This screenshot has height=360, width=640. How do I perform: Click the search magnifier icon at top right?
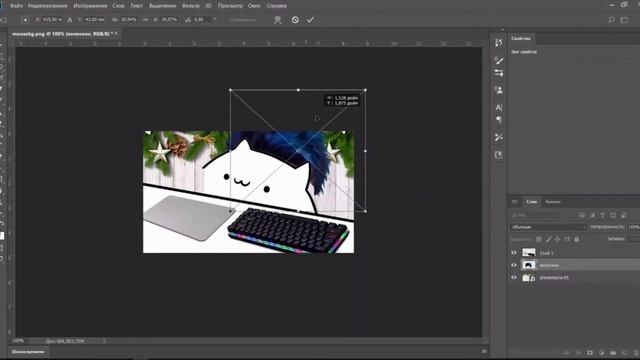611,20
